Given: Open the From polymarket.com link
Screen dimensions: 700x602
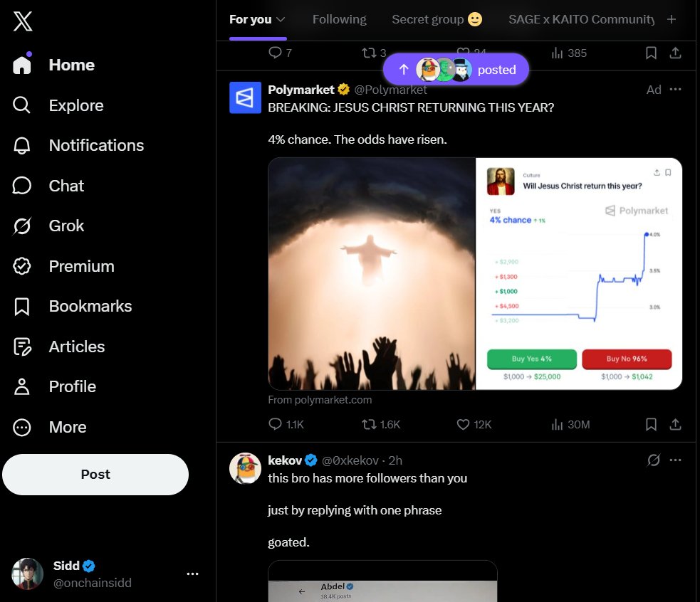Looking at the screenshot, I should [x=320, y=400].
